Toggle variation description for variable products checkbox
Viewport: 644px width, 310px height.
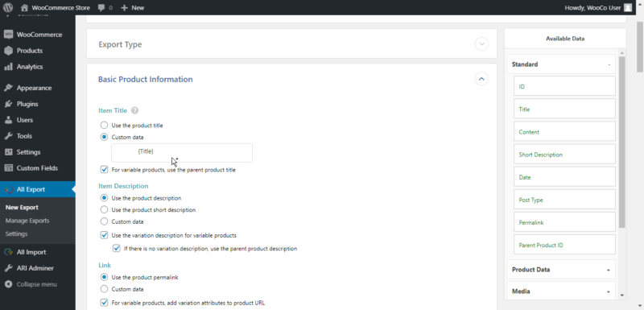(x=105, y=235)
